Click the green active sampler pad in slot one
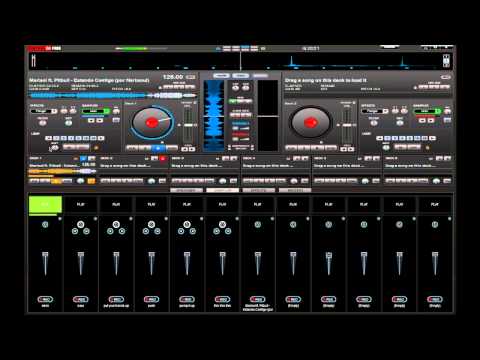This screenshot has height=360, width=480. click(x=45, y=205)
